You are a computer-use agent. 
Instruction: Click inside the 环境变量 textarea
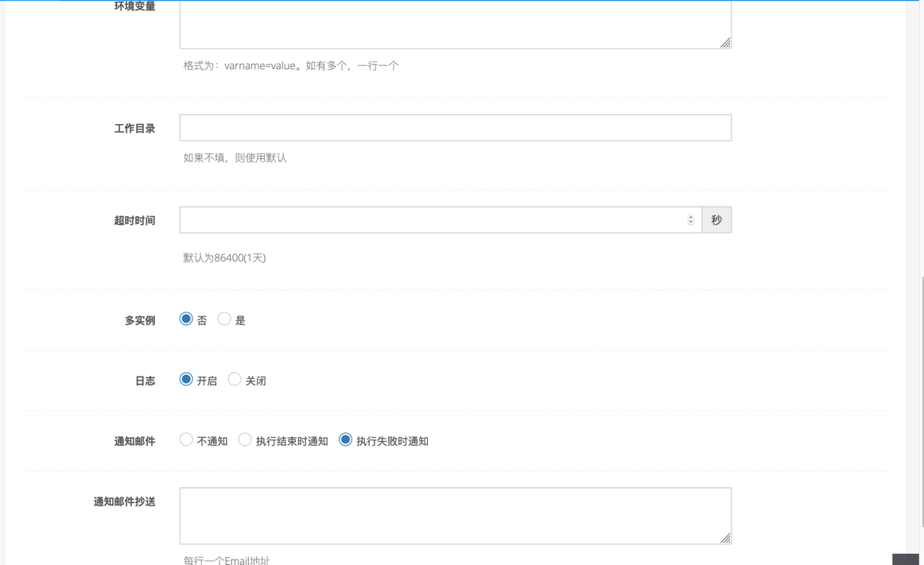(453, 24)
